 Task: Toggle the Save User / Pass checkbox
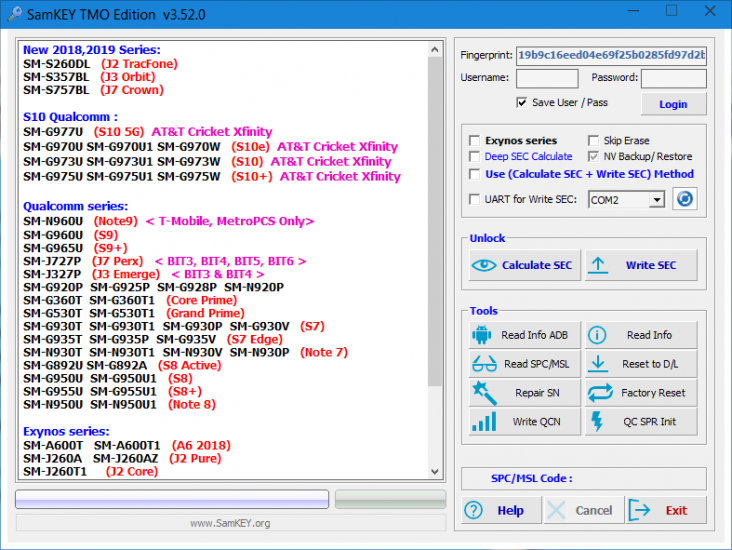pyautogui.click(x=521, y=102)
